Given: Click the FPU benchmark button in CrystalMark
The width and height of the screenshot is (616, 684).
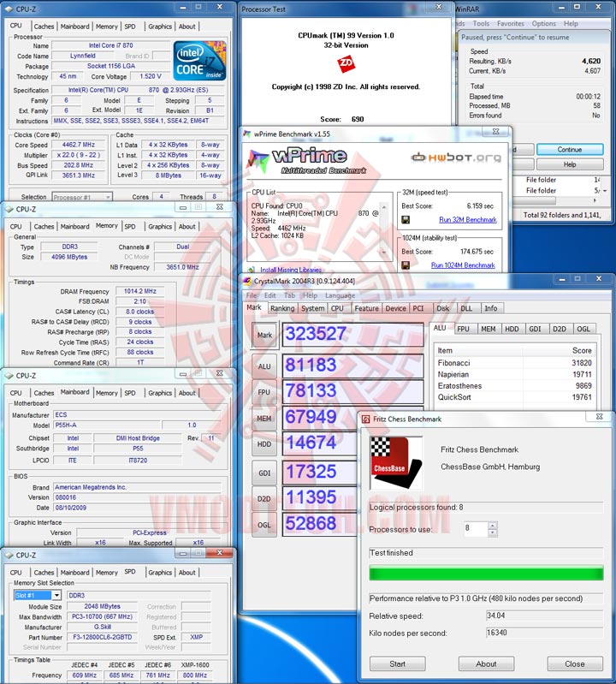Looking at the screenshot, I should click(264, 392).
